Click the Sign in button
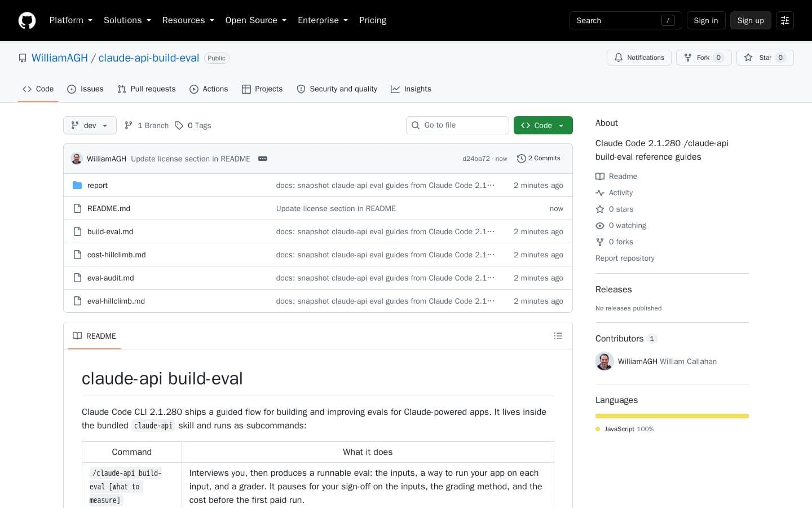The width and height of the screenshot is (812, 508). 706,20
